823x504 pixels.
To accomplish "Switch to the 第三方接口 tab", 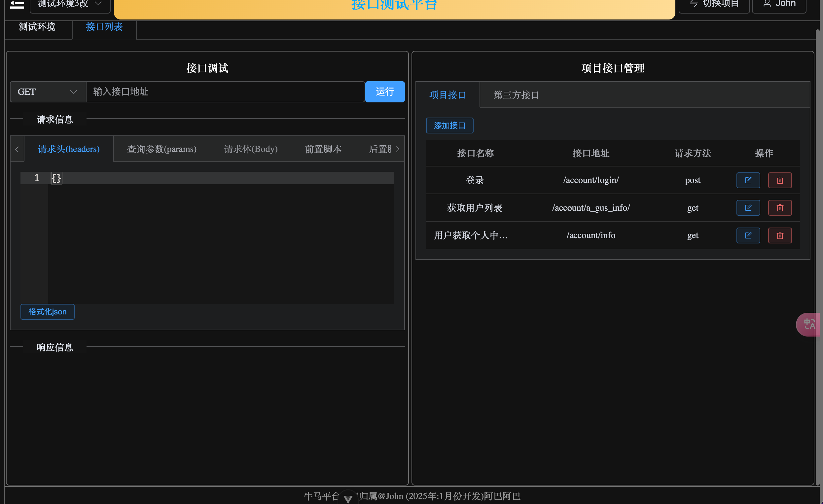I will click(516, 95).
